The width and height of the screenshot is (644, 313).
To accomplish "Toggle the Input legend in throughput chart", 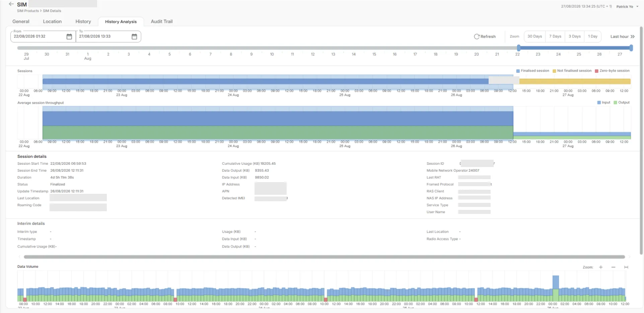I will coord(603,102).
